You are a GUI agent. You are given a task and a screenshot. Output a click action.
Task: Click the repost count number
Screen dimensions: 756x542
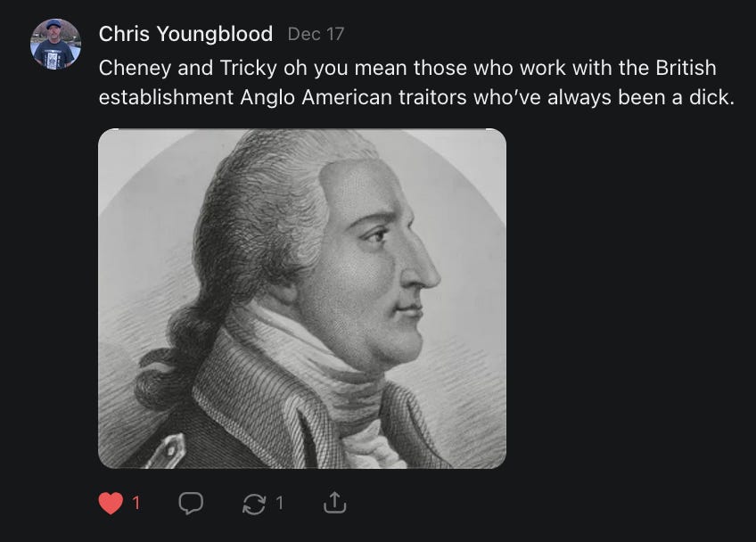point(280,503)
